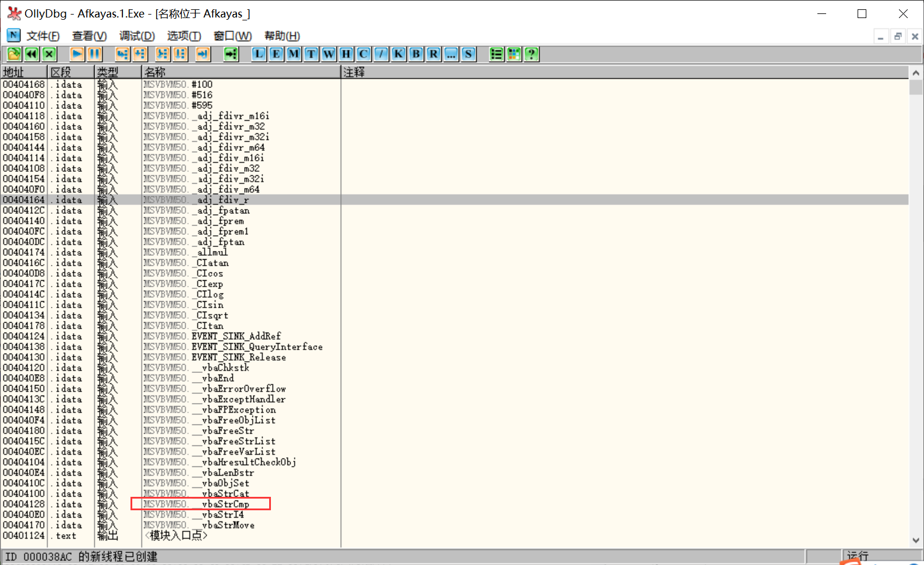924x565 pixels.
Task: Click the Step over toolbar icon
Action: [x=140, y=54]
